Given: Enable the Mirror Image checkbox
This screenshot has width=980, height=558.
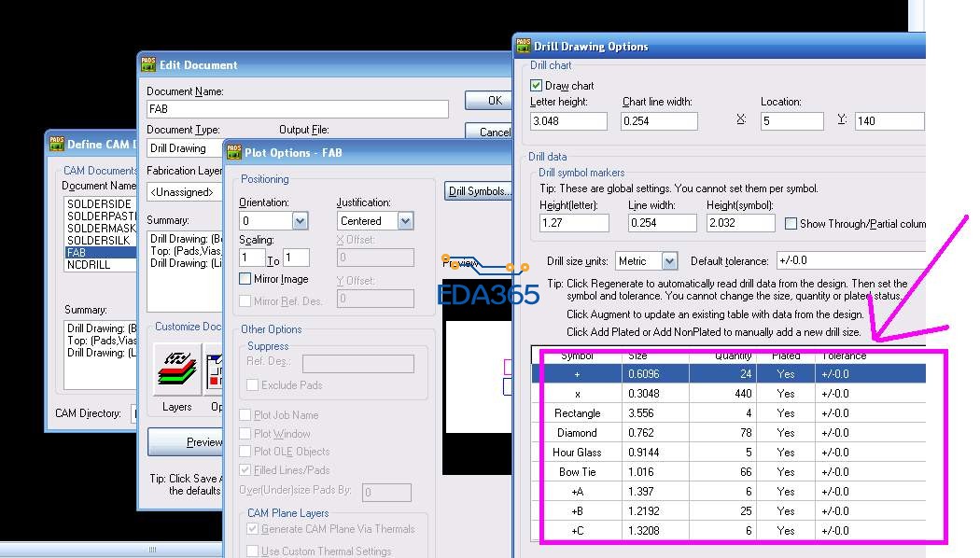Looking at the screenshot, I should coord(245,279).
